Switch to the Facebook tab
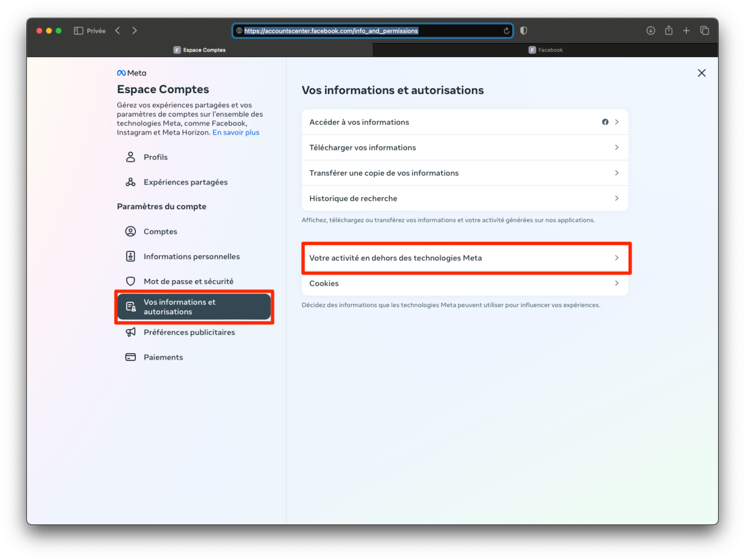The image size is (745, 560). (x=546, y=50)
